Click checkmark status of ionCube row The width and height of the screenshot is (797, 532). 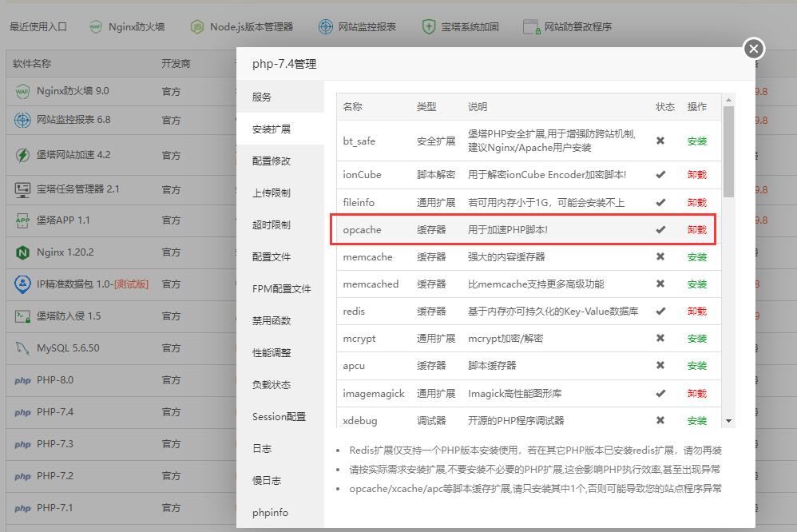point(660,175)
